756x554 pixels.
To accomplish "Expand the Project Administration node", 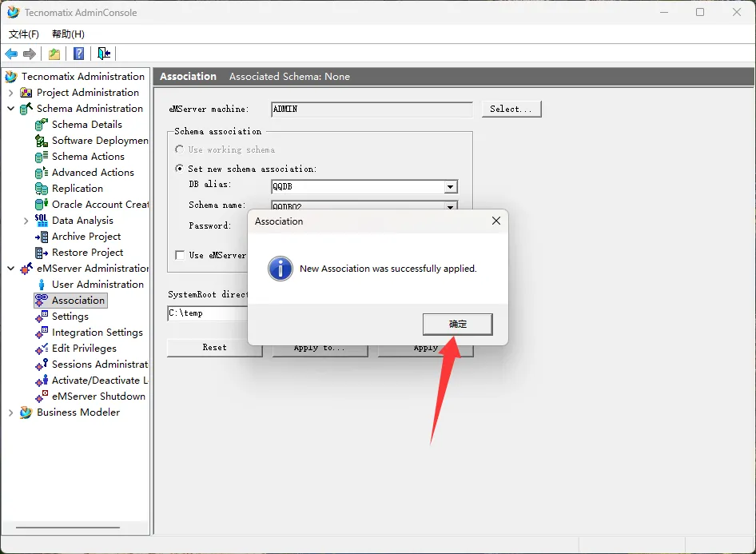I will 10,93.
